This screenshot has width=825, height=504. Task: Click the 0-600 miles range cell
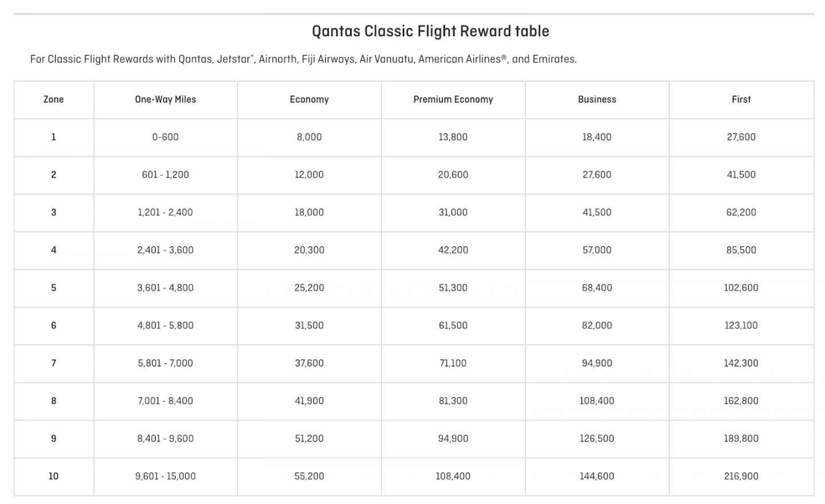166,137
